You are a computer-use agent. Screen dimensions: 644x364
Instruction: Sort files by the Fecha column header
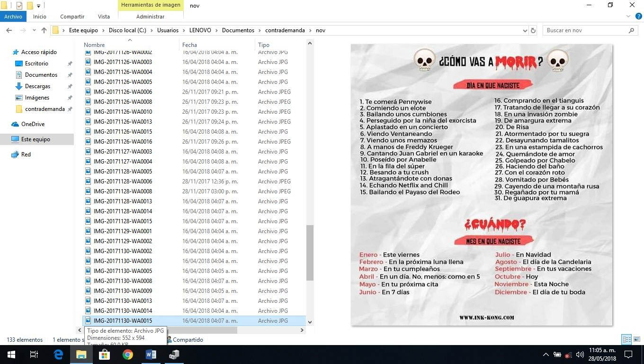[189, 45]
